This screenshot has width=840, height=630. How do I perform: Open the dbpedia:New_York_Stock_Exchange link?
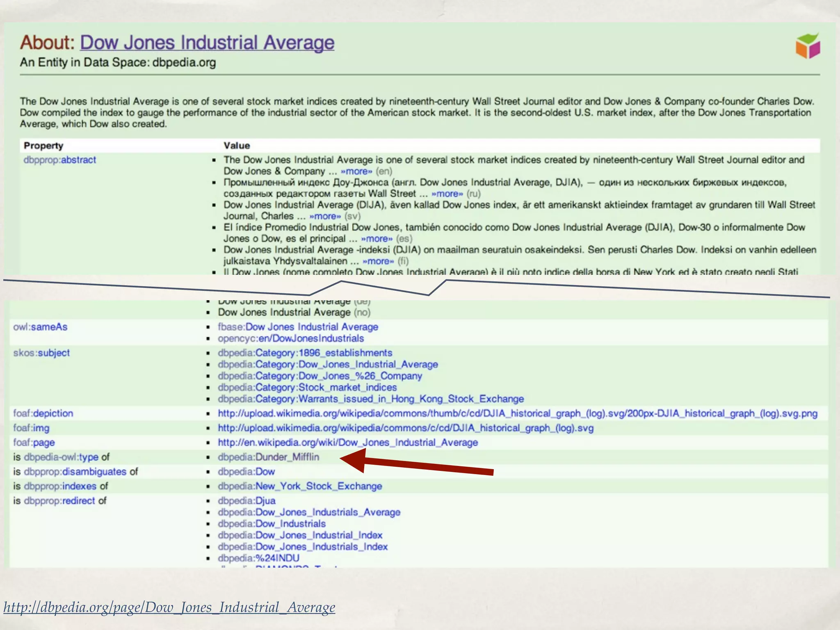[299, 486]
